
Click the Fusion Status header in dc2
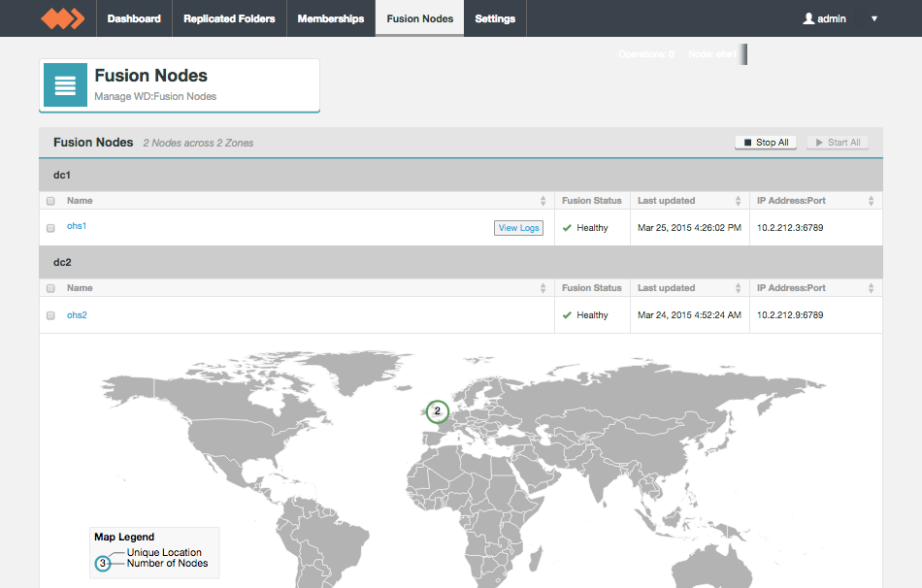592,288
